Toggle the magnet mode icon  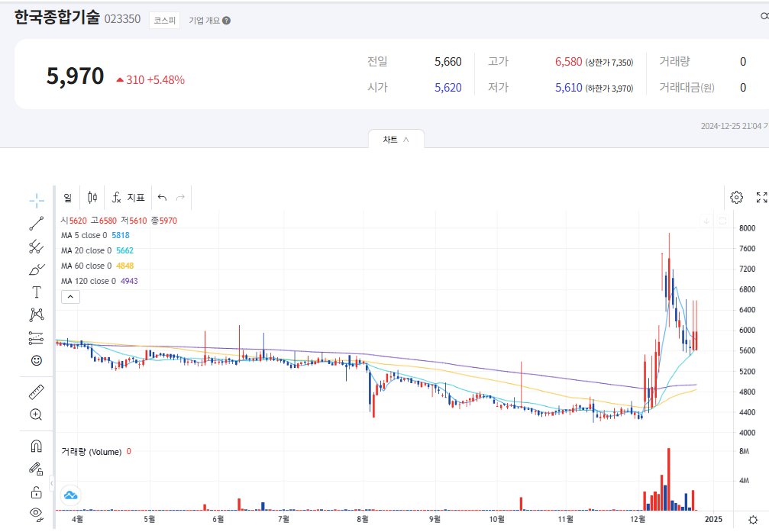pos(37,446)
